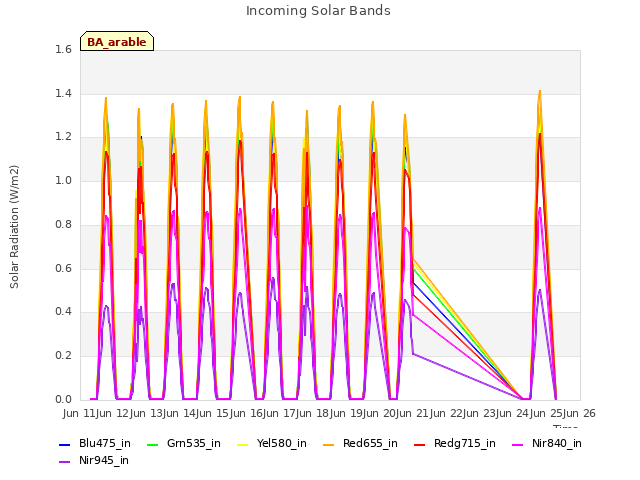Click the 0.8 y-axis tick label
Screen dimensions: 640x480
(63, 224)
